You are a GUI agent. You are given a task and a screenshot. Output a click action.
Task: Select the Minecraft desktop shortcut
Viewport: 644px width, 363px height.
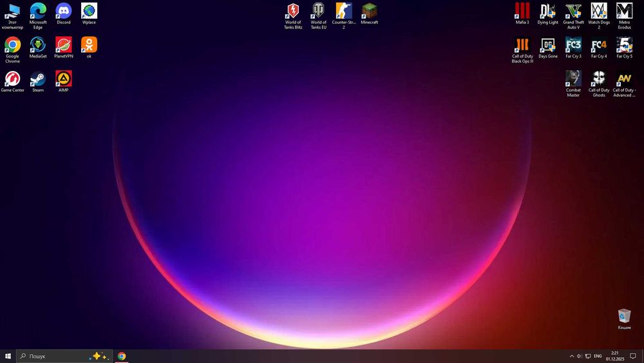click(x=369, y=14)
